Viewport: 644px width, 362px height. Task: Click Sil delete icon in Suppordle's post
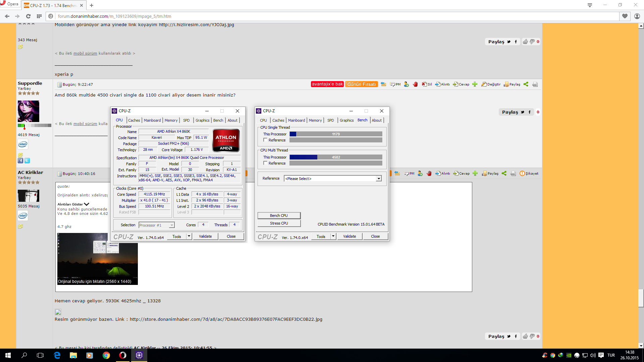[427, 84]
